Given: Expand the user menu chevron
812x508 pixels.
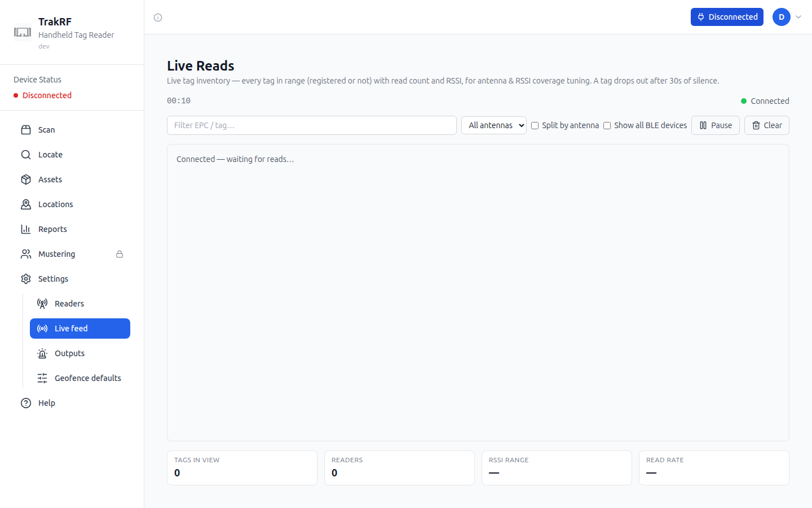Looking at the screenshot, I should [x=798, y=17].
